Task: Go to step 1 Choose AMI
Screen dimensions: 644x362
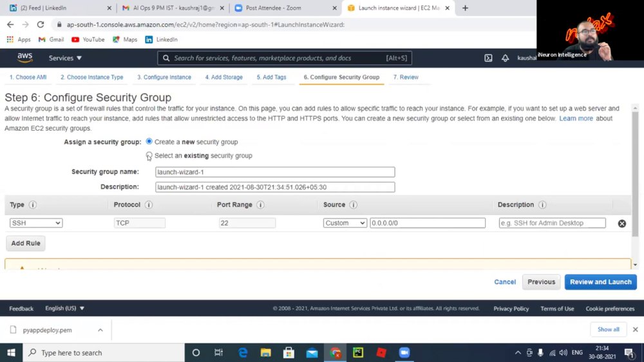Action: pos(28,77)
